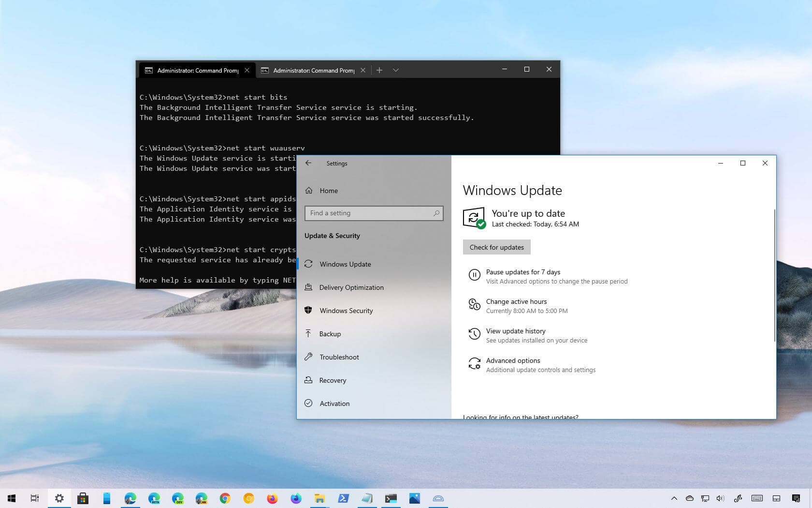The height and width of the screenshot is (508, 812).
Task: Launch Edge Beta from the taskbar
Action: (x=154, y=498)
